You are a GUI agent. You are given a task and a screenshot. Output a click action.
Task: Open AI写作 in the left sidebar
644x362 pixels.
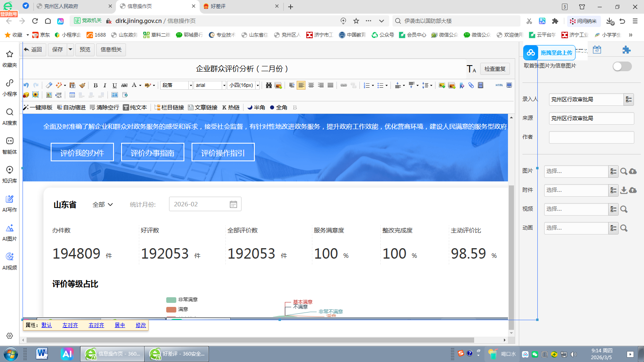(x=10, y=203)
